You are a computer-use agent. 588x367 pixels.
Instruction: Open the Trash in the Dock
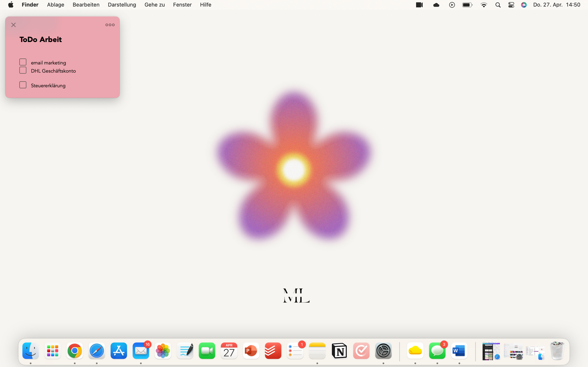557,351
